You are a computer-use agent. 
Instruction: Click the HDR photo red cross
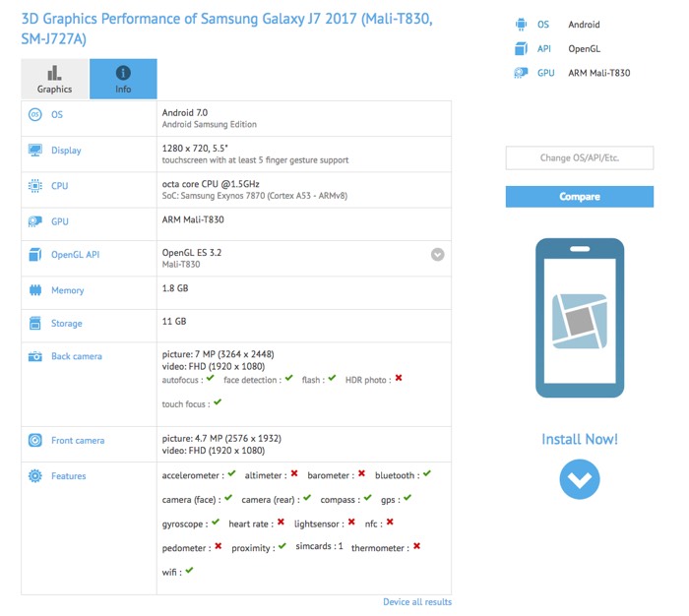399,378
